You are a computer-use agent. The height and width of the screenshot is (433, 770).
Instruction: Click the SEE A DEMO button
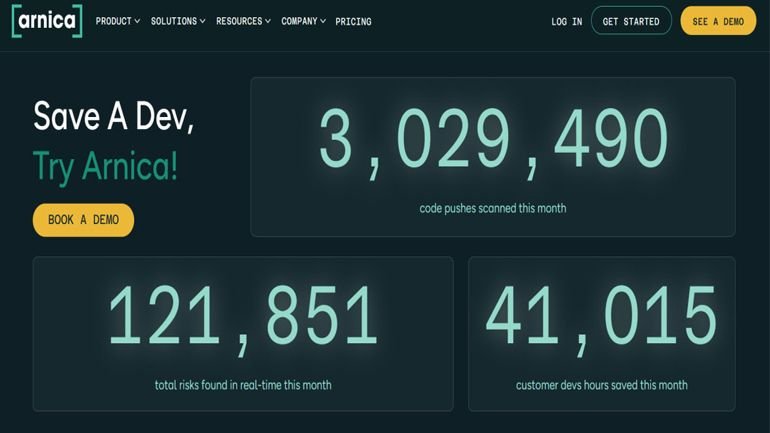click(x=718, y=21)
